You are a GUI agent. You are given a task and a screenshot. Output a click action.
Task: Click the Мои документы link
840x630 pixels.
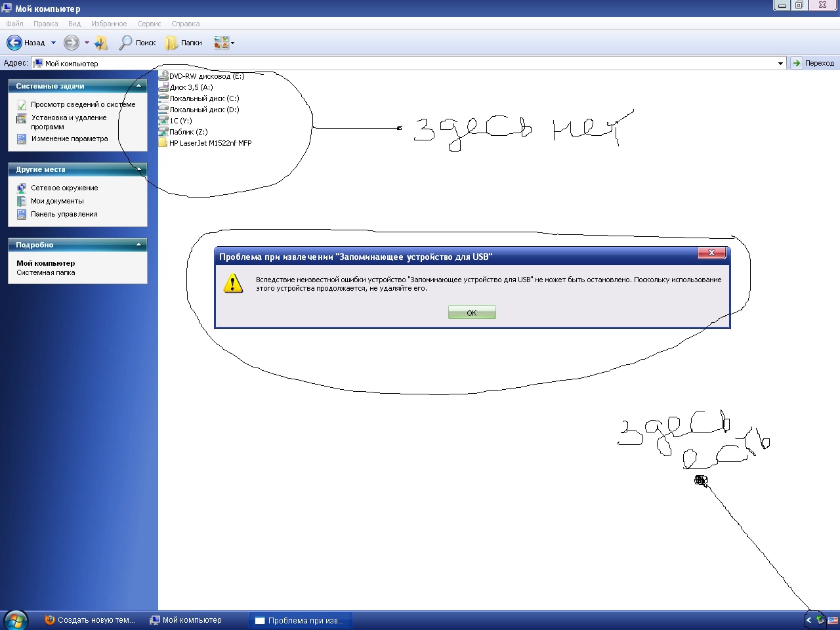(57, 201)
